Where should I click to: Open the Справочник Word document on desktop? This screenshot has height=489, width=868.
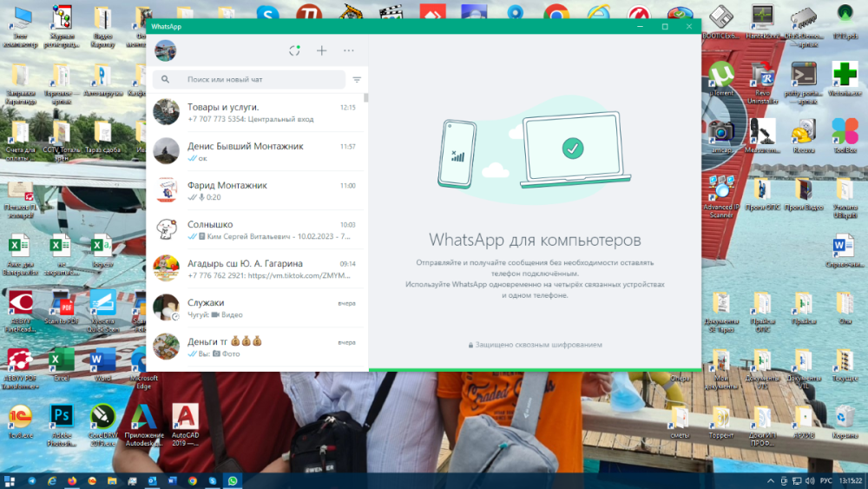tap(845, 251)
